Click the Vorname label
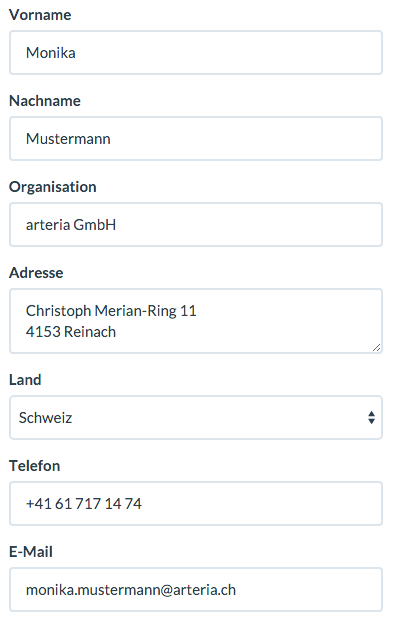 click(40, 15)
